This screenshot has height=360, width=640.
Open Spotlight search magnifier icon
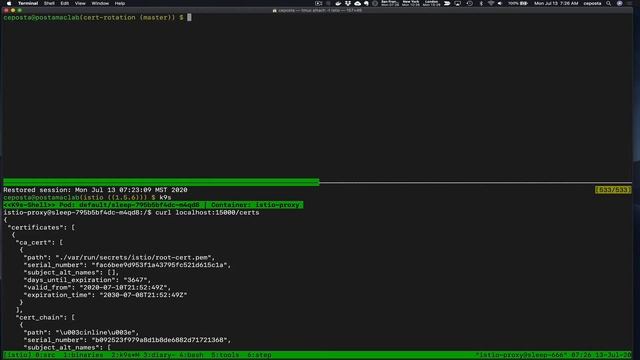tap(609, 3)
